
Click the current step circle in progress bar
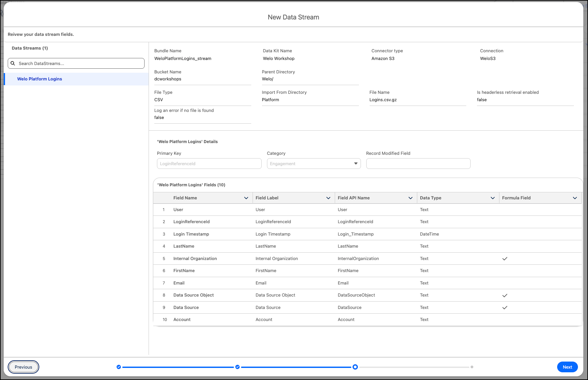(355, 367)
